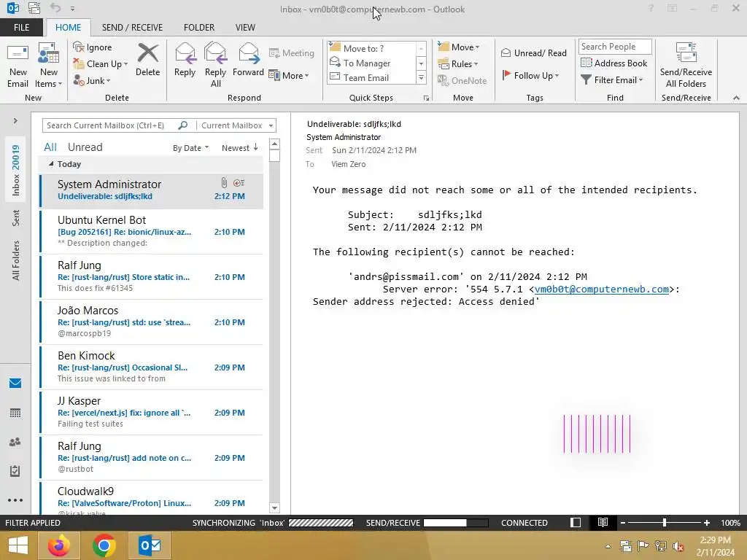Switch to the Mail view icon

pyautogui.click(x=15, y=383)
